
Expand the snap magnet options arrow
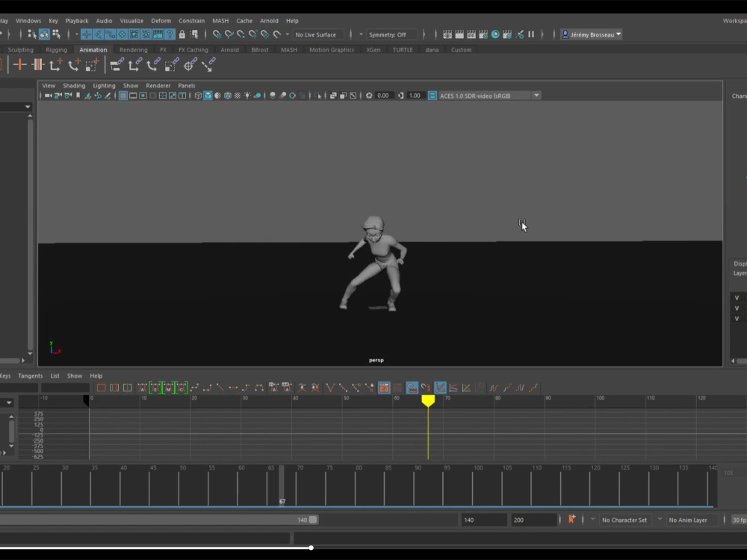[288, 34]
